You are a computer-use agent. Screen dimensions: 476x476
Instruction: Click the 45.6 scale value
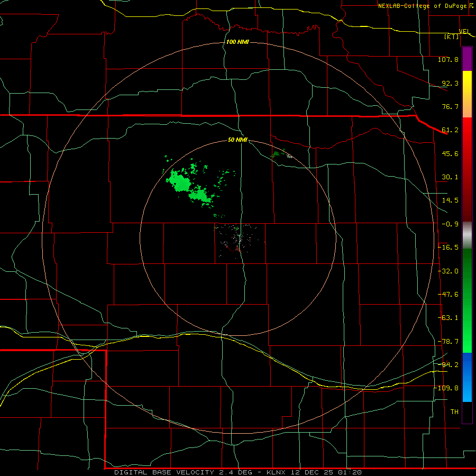[450, 153]
